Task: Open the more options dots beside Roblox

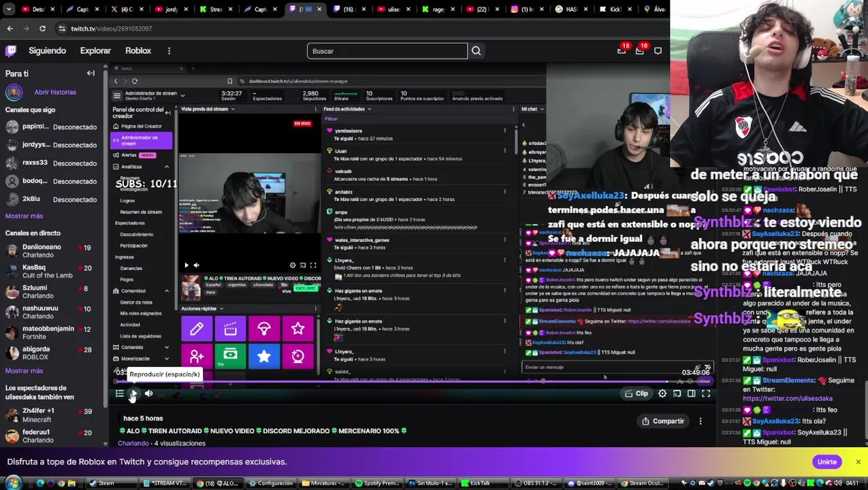Action: [x=169, y=51]
